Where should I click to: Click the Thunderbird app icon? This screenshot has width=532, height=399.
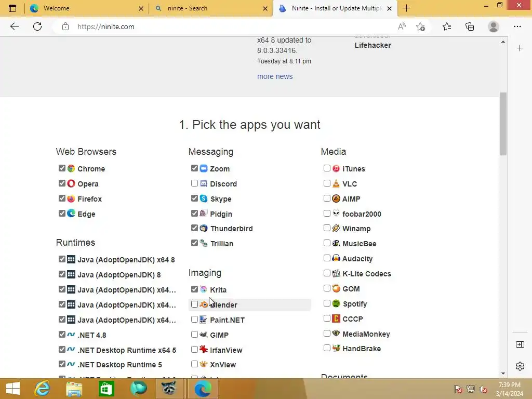click(x=204, y=229)
